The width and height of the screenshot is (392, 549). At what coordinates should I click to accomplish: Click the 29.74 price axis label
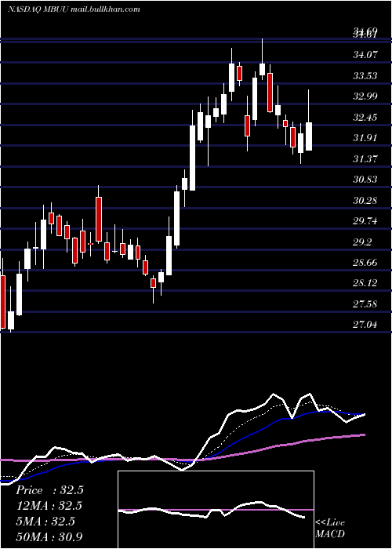click(365, 221)
